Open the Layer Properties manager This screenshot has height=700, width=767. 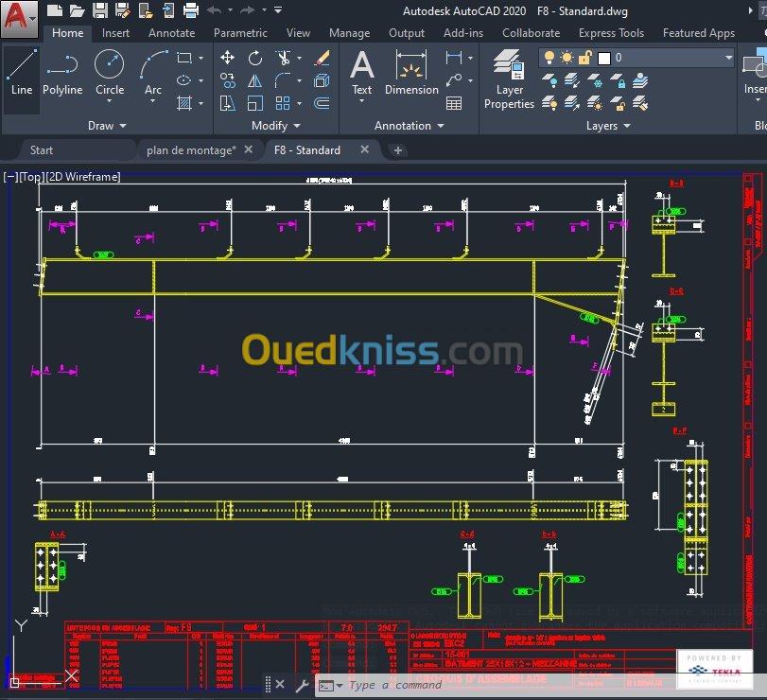coord(509,79)
